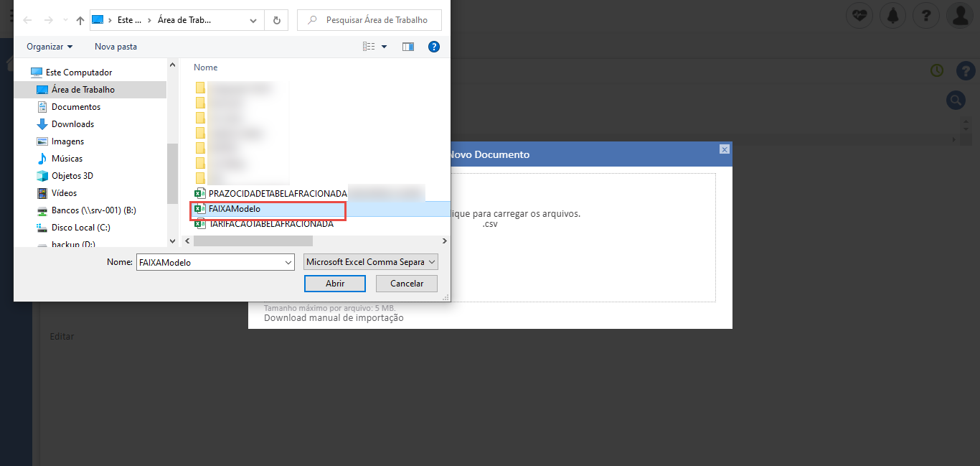Open the file dialog help icon

(433, 47)
